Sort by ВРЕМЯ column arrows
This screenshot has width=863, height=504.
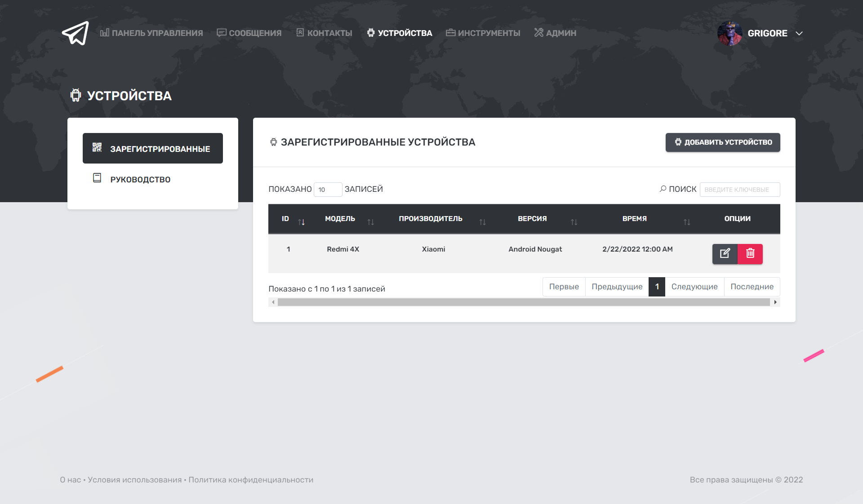pos(687,222)
